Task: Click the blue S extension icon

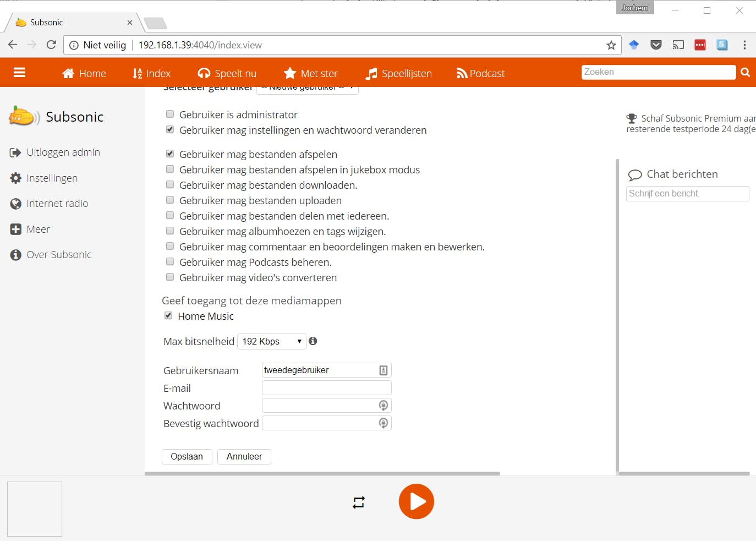Action: click(x=722, y=45)
